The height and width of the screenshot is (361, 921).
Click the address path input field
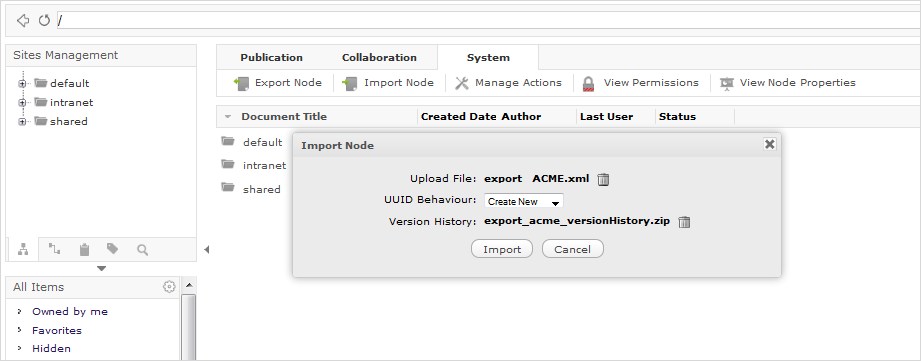point(489,21)
